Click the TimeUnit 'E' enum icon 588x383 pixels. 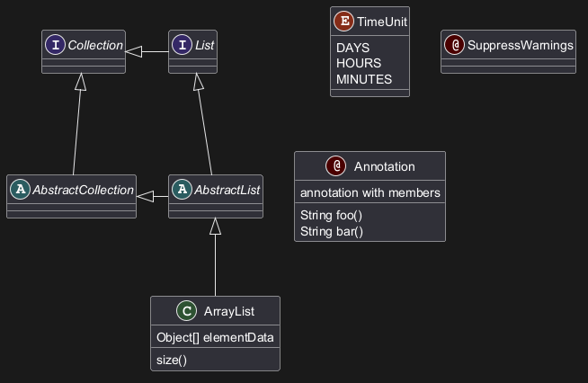click(343, 21)
